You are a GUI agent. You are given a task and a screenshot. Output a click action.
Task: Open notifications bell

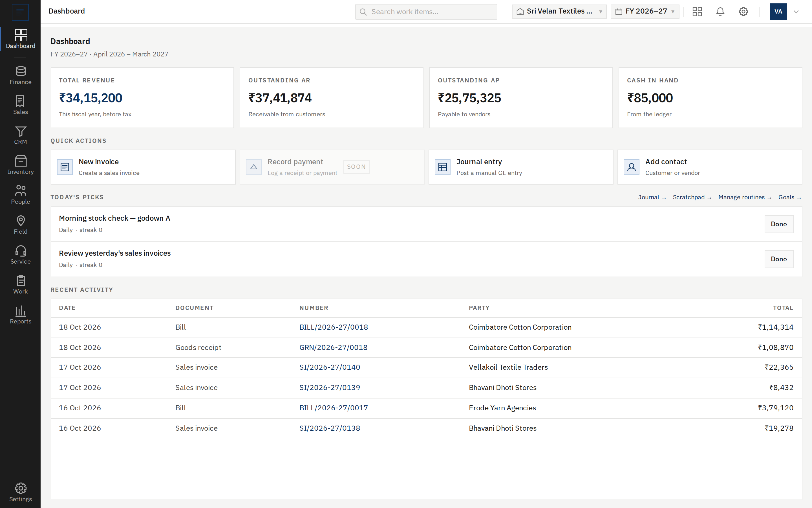coord(720,12)
